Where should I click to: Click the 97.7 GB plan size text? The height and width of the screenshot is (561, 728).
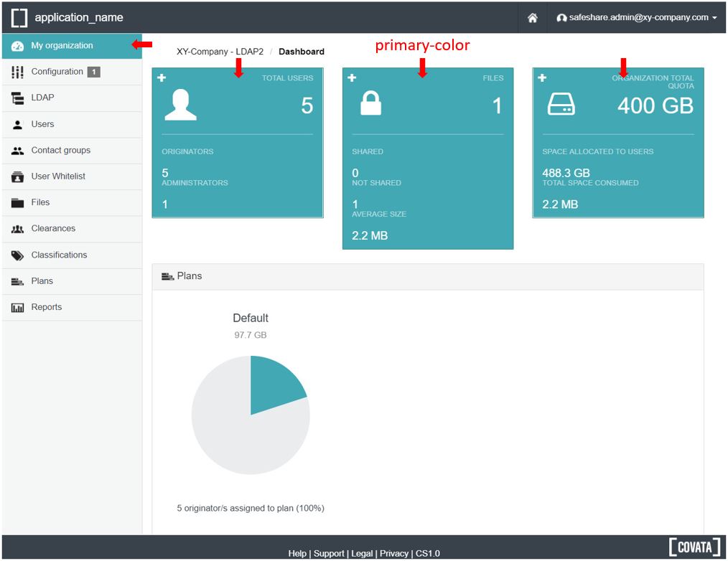click(251, 335)
